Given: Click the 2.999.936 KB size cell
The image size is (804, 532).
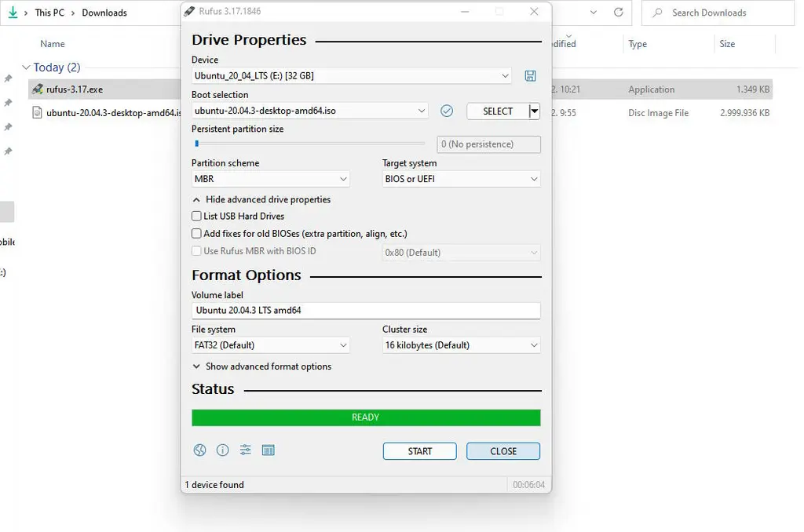Looking at the screenshot, I should (x=744, y=113).
